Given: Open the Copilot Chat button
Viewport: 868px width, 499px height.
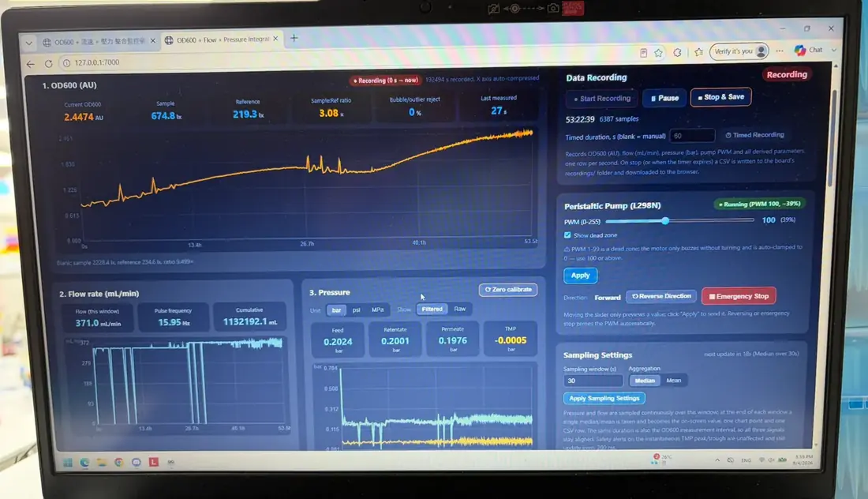Looking at the screenshot, I should coord(808,50).
